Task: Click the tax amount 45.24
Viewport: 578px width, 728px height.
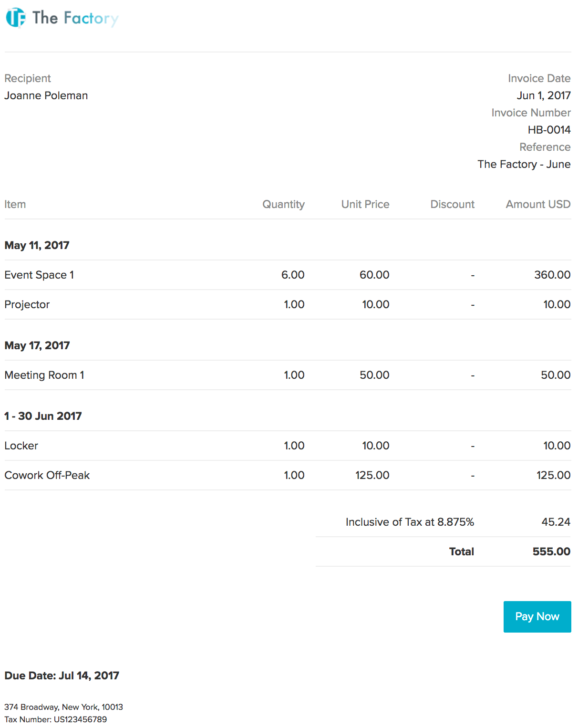Action: (556, 522)
